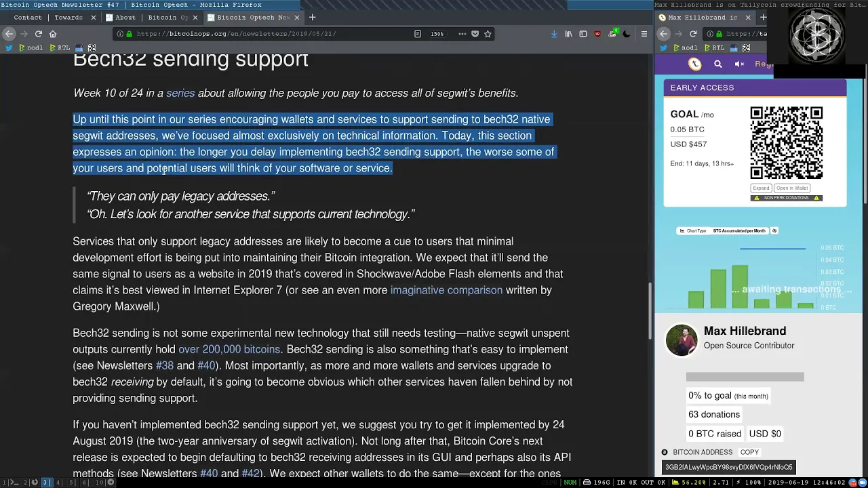This screenshot has width=868, height=488.
Task: Click the Tallycoin logo icon
Action: [x=695, y=64]
